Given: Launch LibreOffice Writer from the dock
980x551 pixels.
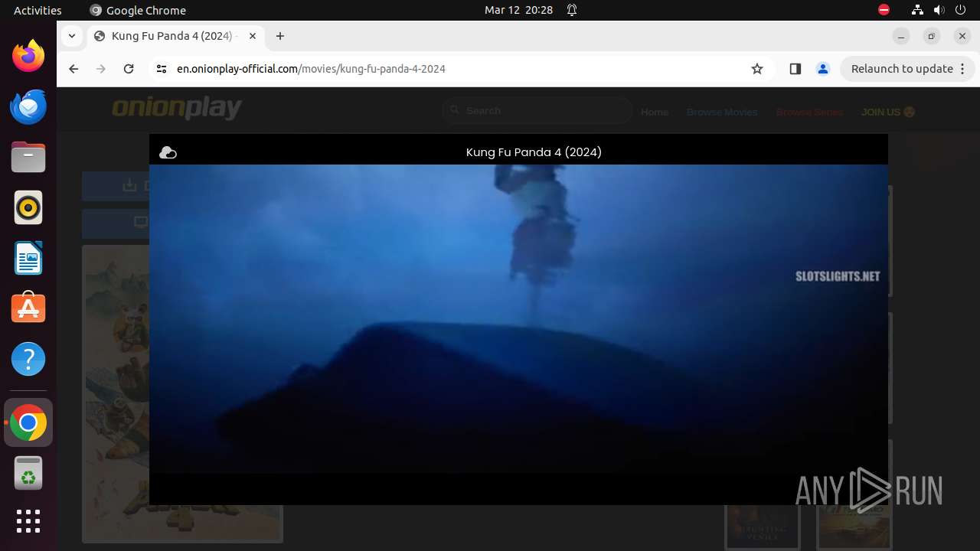Looking at the screenshot, I should pos(28,258).
